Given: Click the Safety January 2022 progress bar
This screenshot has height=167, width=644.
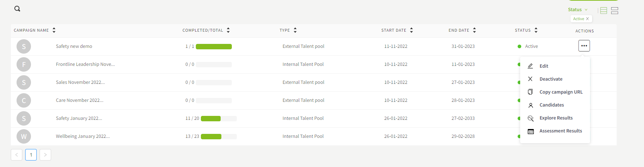Looking at the screenshot, I should point(219,118).
